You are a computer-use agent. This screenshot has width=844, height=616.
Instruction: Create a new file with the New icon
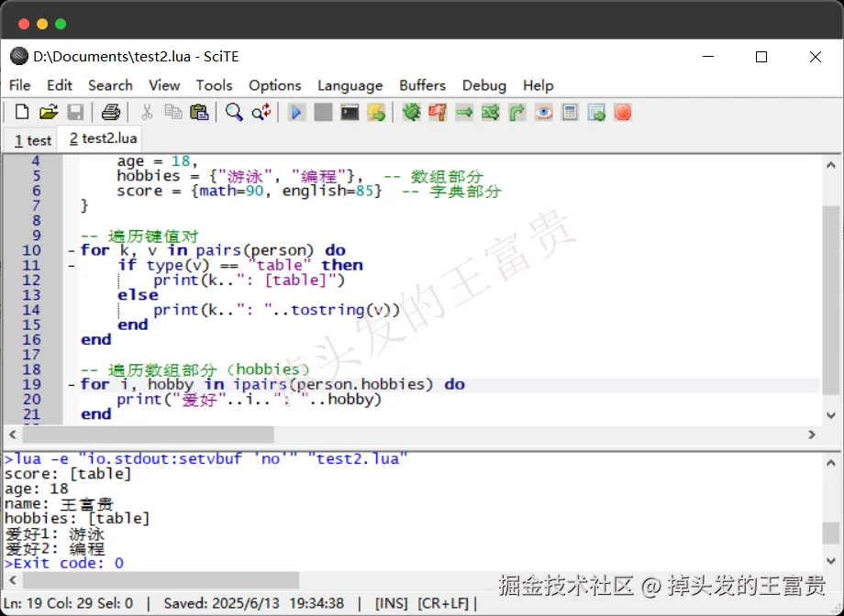(x=21, y=111)
